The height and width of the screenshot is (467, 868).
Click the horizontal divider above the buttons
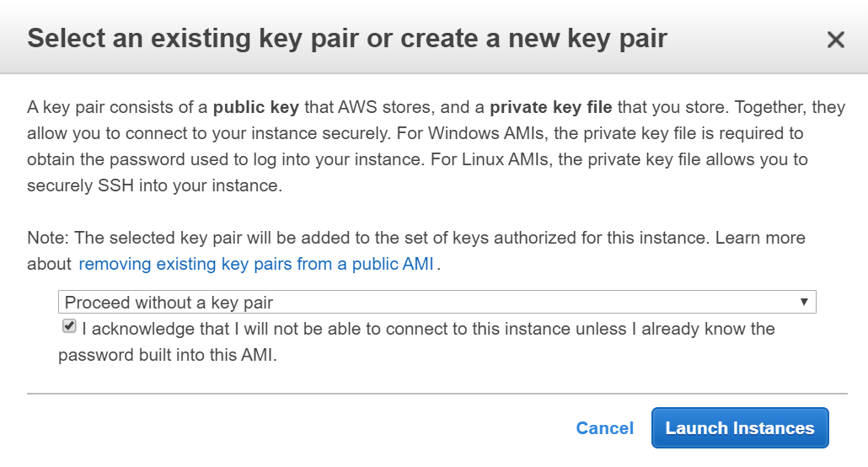437,393
